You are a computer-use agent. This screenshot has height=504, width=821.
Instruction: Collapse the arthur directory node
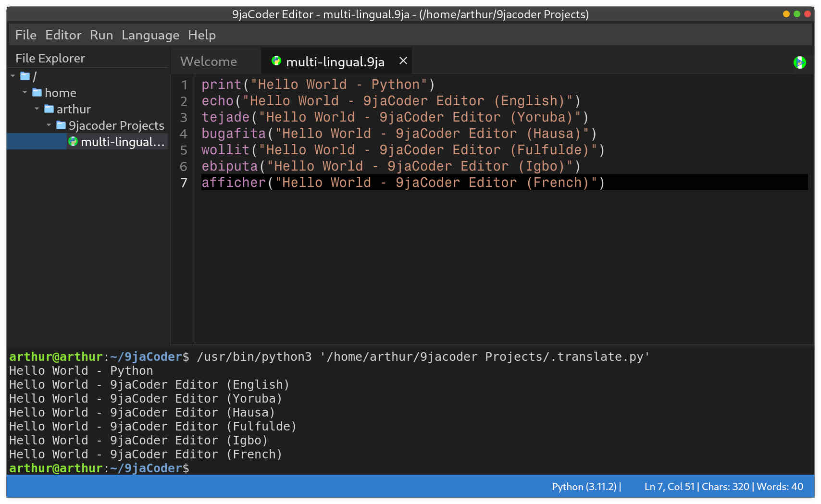click(x=37, y=109)
